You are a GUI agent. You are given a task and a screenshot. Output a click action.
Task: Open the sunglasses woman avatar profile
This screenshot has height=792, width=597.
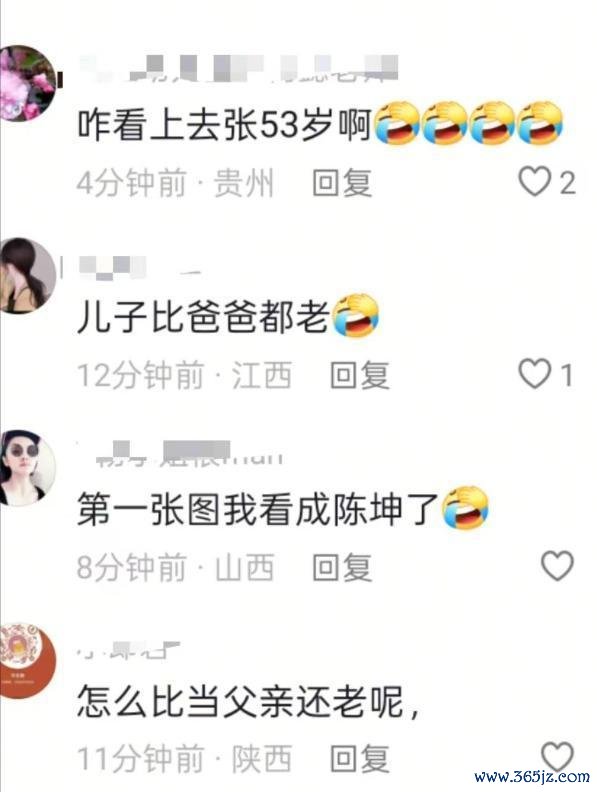click(x=28, y=468)
